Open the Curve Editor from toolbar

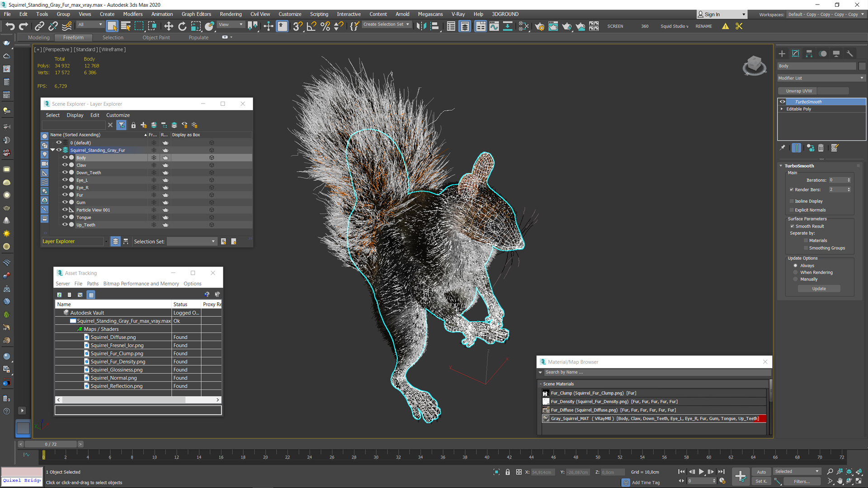point(494,26)
